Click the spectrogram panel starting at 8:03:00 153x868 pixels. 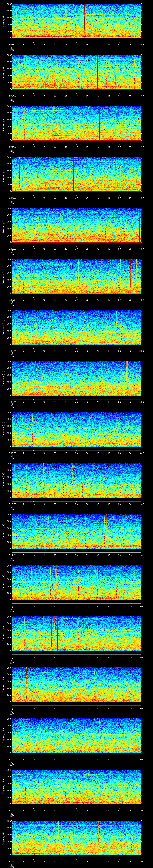pos(76,123)
